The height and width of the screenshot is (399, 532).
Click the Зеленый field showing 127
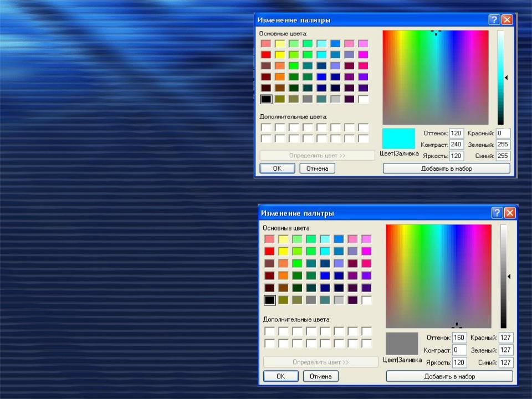pyautogui.click(x=505, y=350)
